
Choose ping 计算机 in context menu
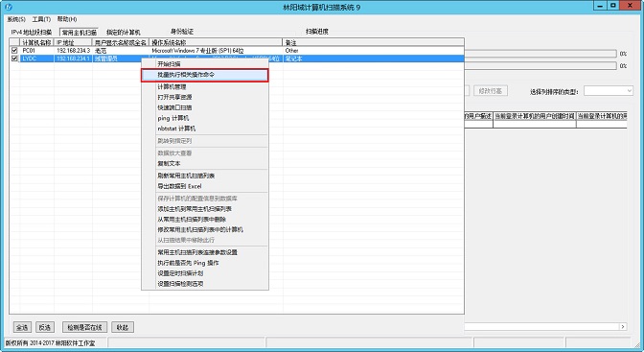(172, 118)
